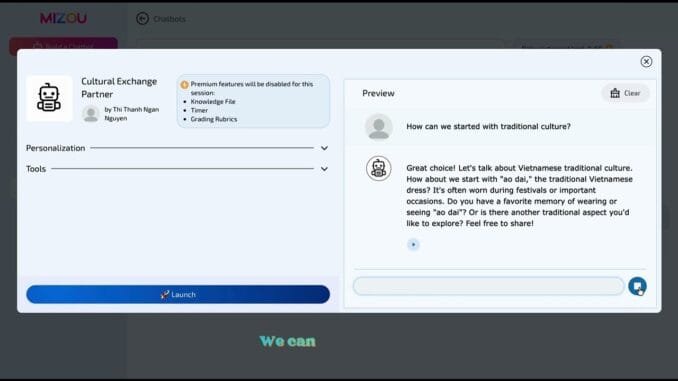Click the Knowledge File list item
This screenshot has height=381, width=678.
pos(213,102)
